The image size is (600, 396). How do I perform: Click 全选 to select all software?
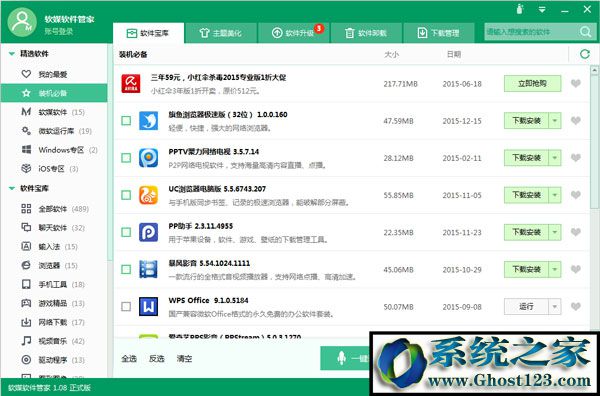[x=129, y=359]
